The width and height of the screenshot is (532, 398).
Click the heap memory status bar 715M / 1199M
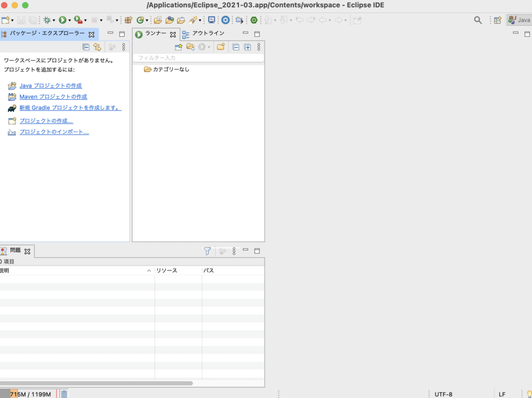28,394
